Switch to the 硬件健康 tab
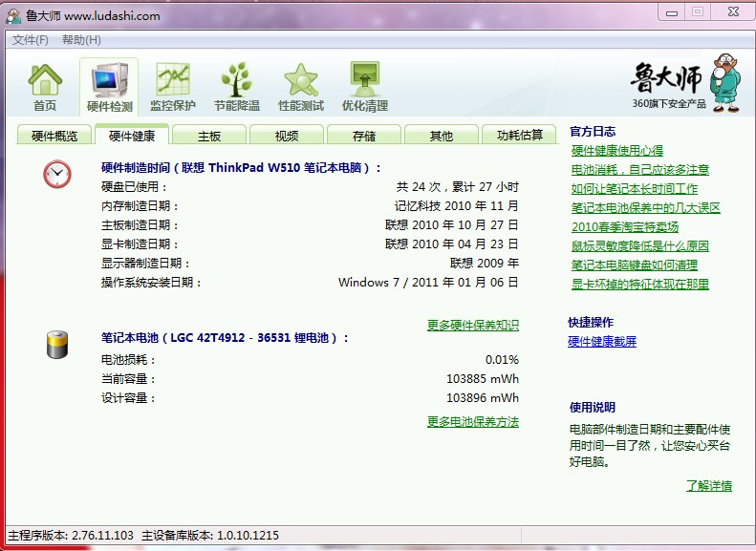This screenshot has width=756, height=551. click(x=132, y=135)
